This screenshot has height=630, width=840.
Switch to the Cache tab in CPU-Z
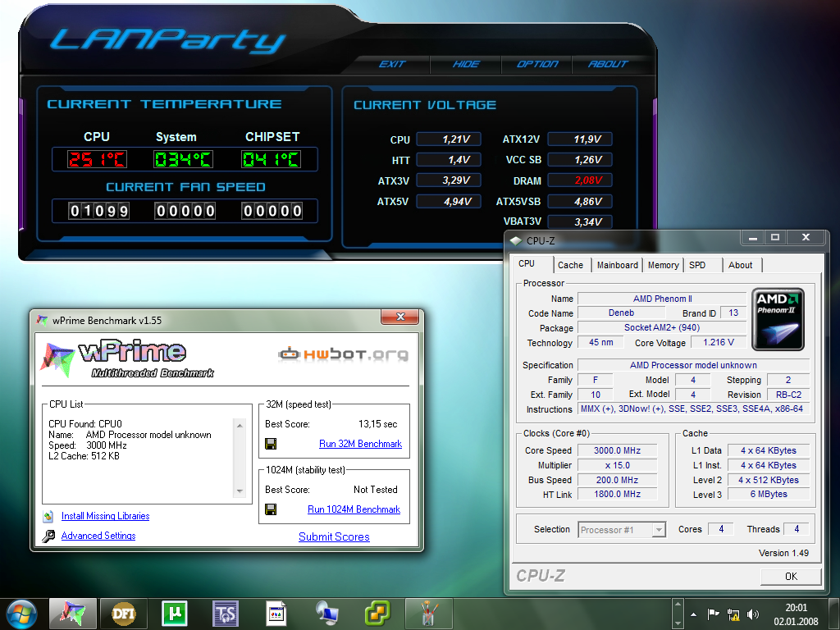pyautogui.click(x=570, y=265)
